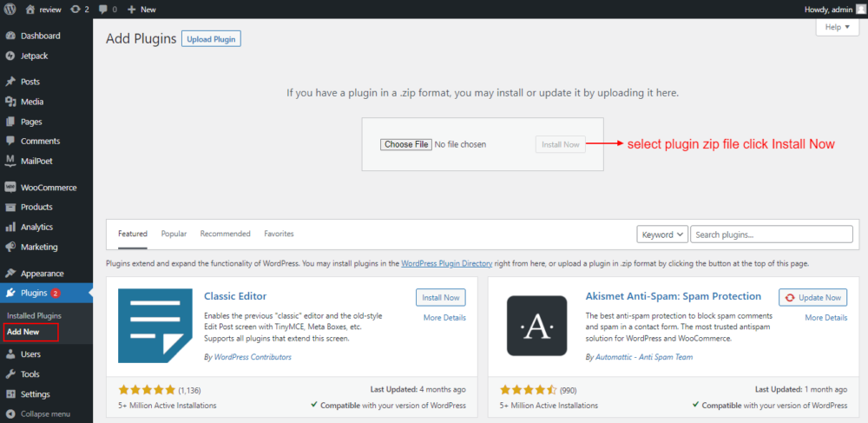Click the Upload Plugin button
Image resolution: width=868 pixels, height=423 pixels.
[x=211, y=39]
